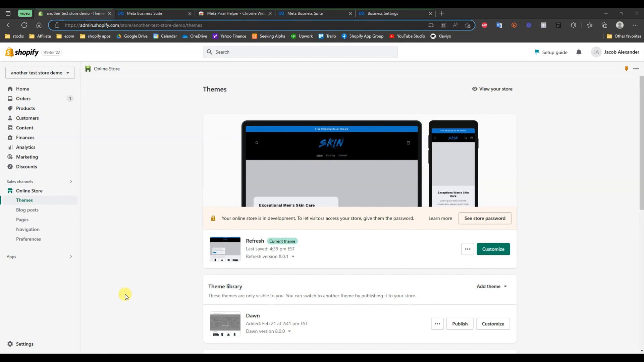Viewport: 644px width, 362px height.
Task: Click the pin icon beside Online Store header
Action: pos(626,69)
